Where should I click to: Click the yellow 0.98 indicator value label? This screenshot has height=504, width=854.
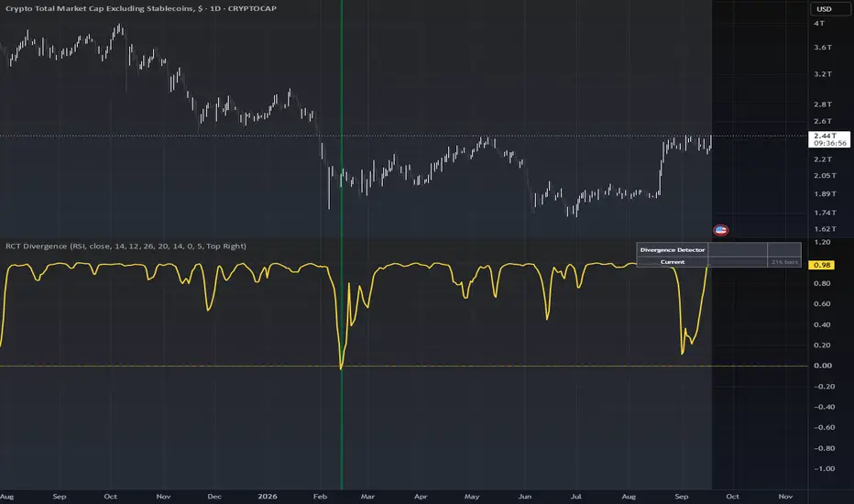[821, 265]
